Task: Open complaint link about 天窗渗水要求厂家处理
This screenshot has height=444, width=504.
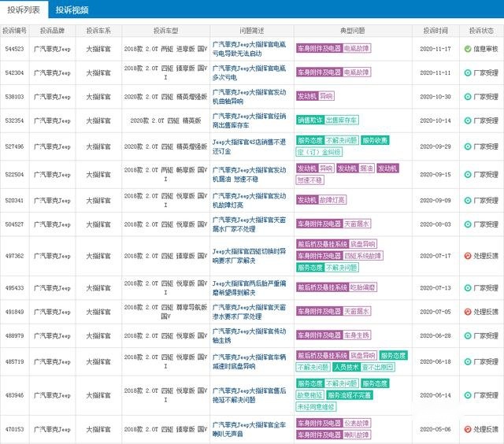Action: [249, 312]
